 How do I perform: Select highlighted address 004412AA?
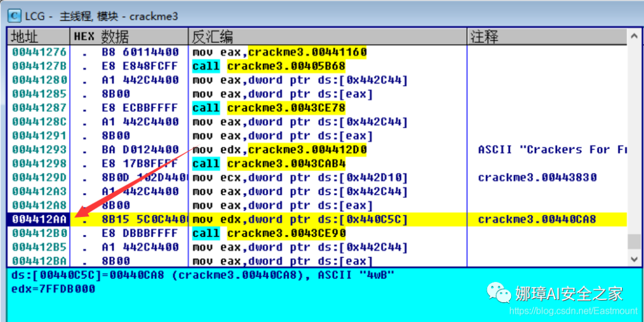(39, 219)
